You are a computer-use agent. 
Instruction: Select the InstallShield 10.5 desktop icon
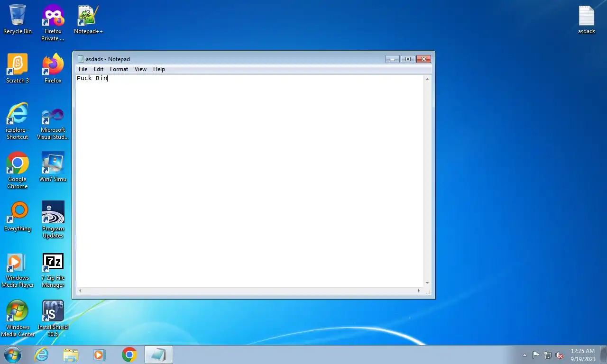coord(53,318)
